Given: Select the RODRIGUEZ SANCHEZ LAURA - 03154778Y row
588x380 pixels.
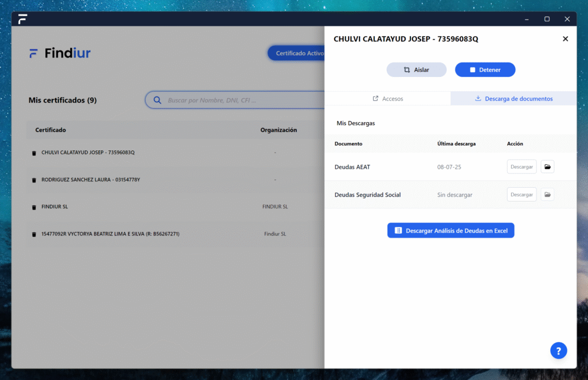Looking at the screenshot, I should (x=176, y=180).
